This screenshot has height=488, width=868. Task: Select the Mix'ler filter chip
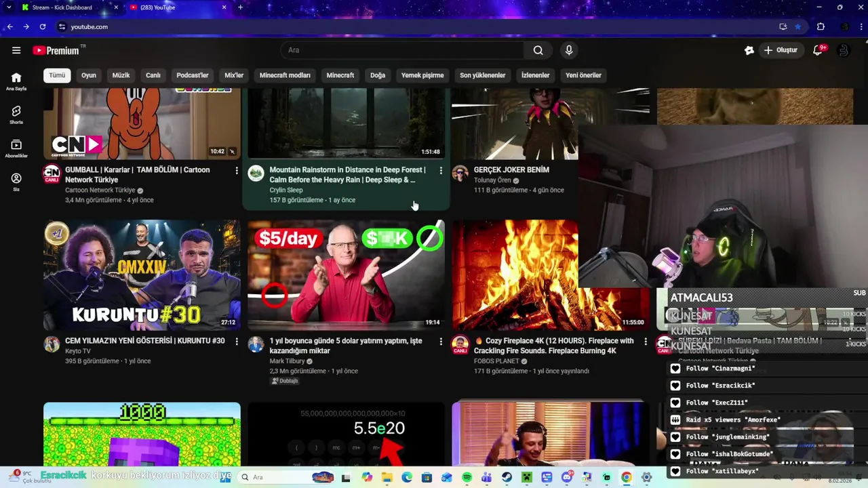[234, 75]
